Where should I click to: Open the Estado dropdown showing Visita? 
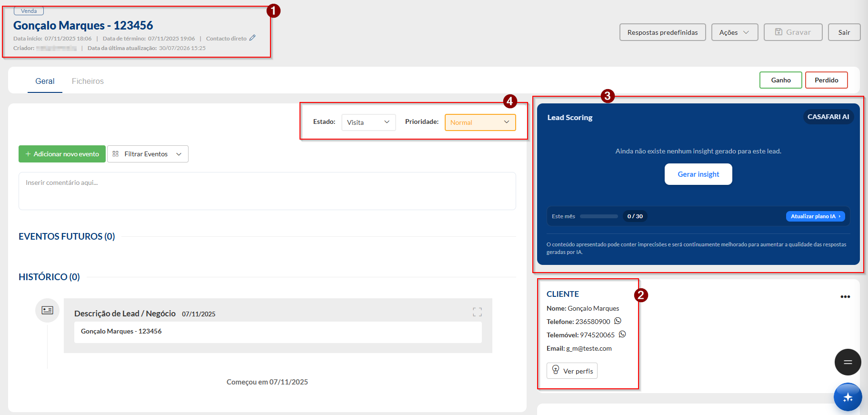(369, 122)
